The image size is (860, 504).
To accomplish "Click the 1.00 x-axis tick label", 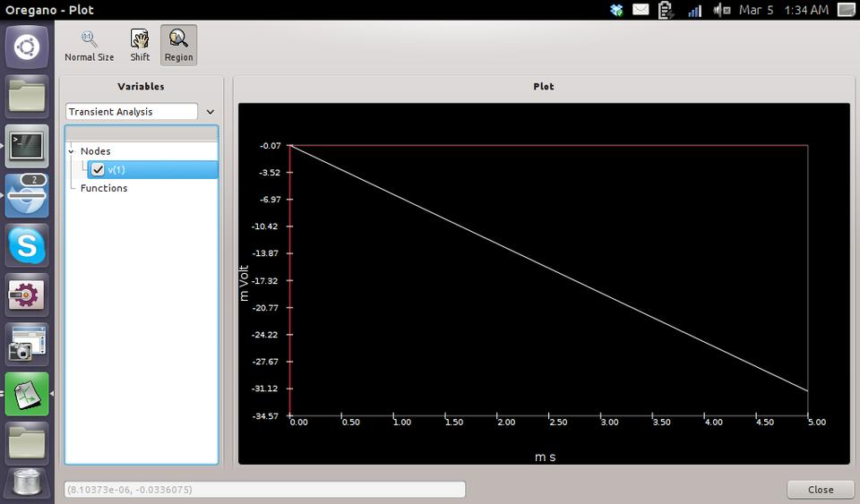I will pyautogui.click(x=402, y=422).
